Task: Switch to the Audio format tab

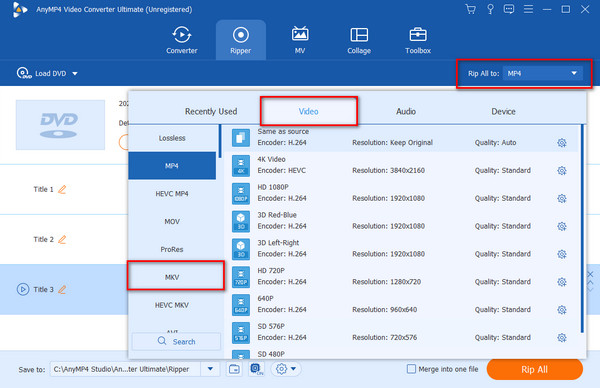Action: [406, 111]
